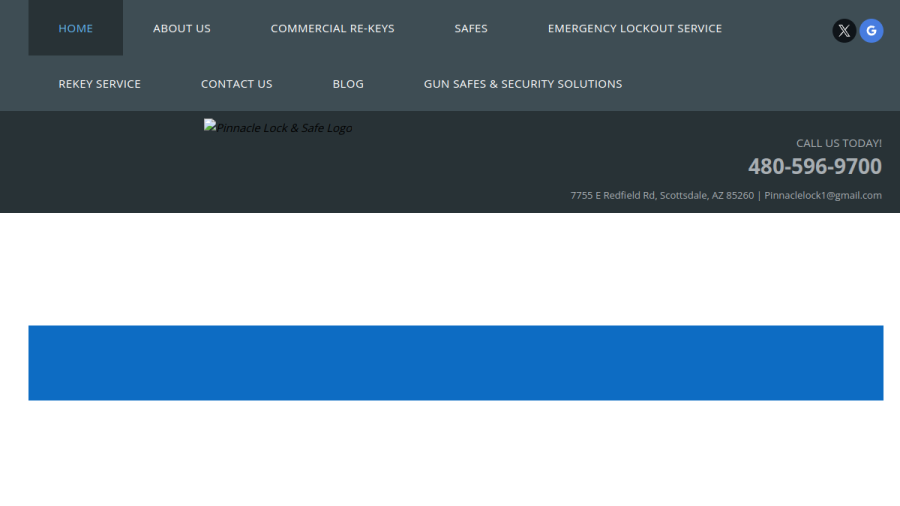The height and width of the screenshot is (506, 900).
Task: Select Gun Safes & Security Solutions
Action: (x=523, y=84)
